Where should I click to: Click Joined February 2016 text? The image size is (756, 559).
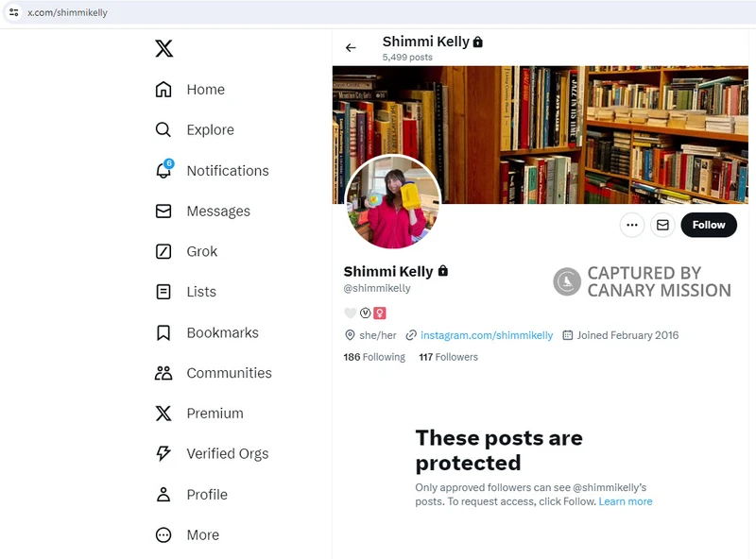627,335
